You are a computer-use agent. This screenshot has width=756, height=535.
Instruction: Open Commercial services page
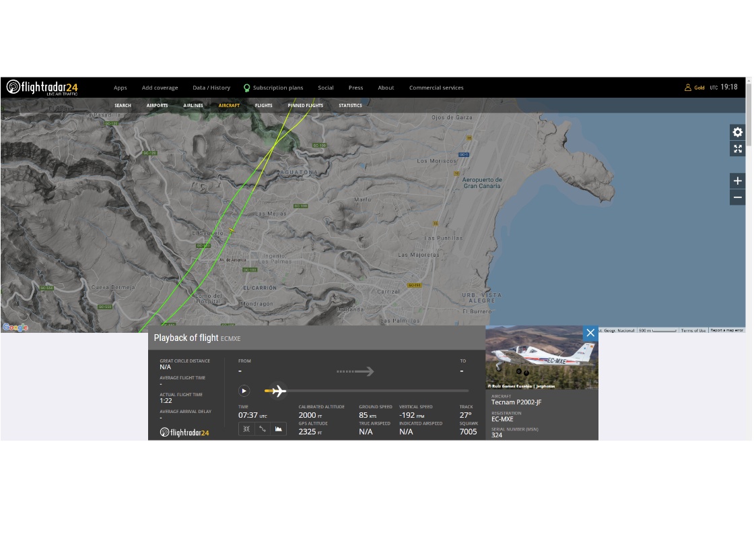[436, 88]
